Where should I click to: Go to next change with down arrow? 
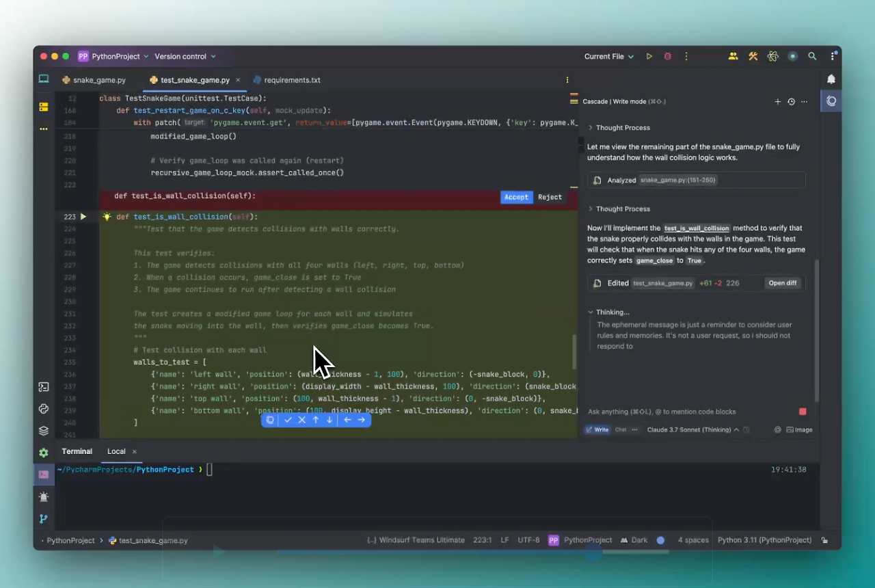(329, 420)
